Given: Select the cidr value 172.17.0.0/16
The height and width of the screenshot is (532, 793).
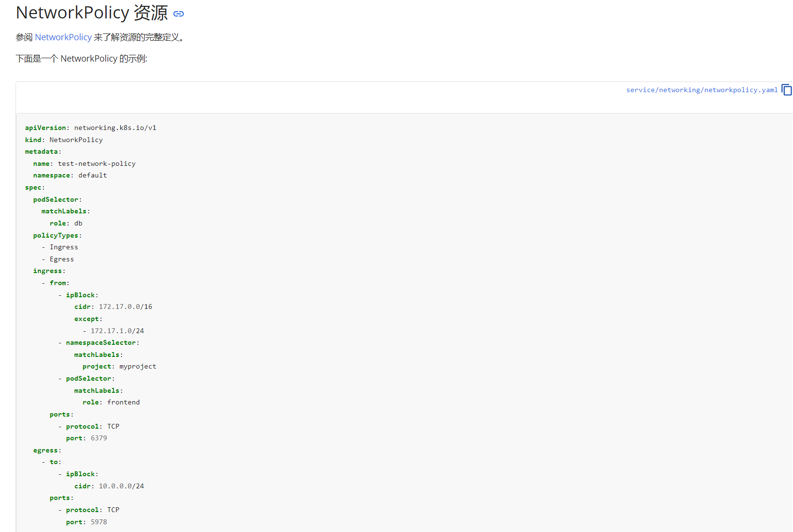Looking at the screenshot, I should pos(125,306).
